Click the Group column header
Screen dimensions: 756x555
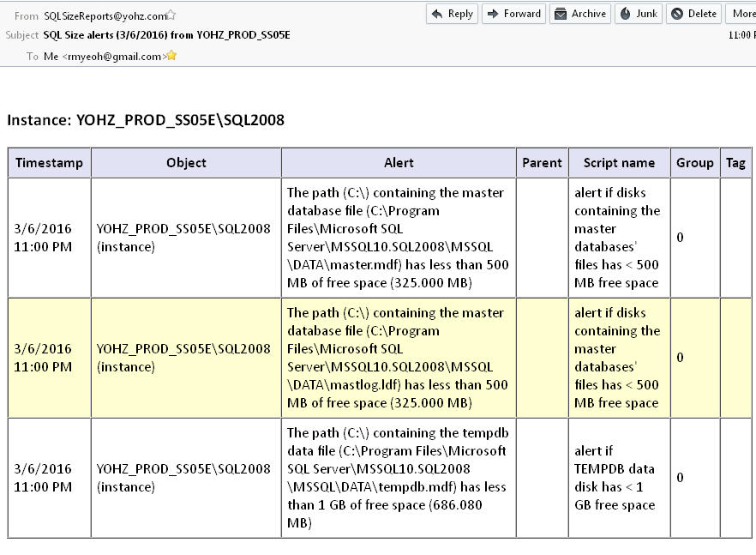pyautogui.click(x=694, y=163)
